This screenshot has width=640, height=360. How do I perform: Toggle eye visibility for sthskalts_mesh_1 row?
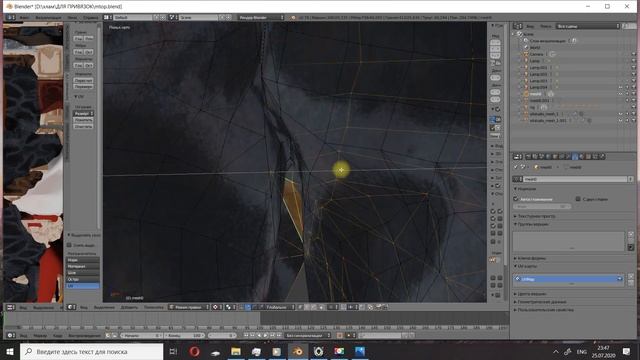pos(620,114)
